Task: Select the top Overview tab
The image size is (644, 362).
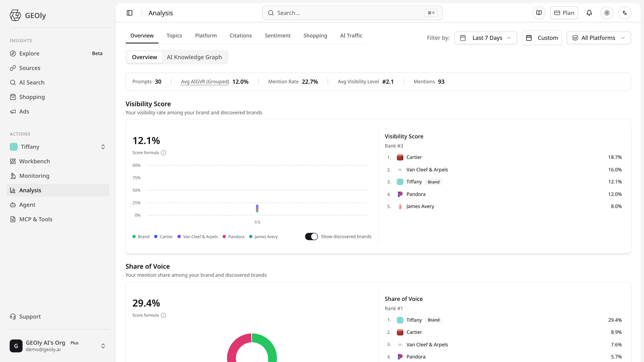Action: click(142, 36)
